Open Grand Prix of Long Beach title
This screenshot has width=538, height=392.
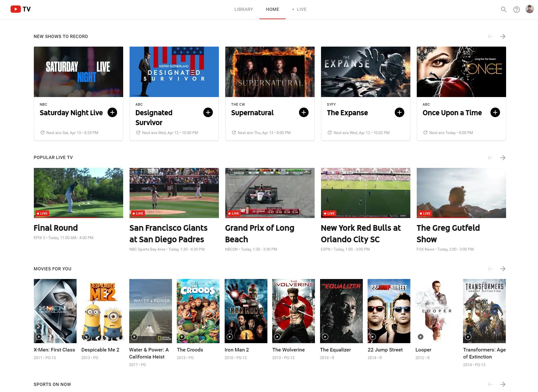point(260,234)
